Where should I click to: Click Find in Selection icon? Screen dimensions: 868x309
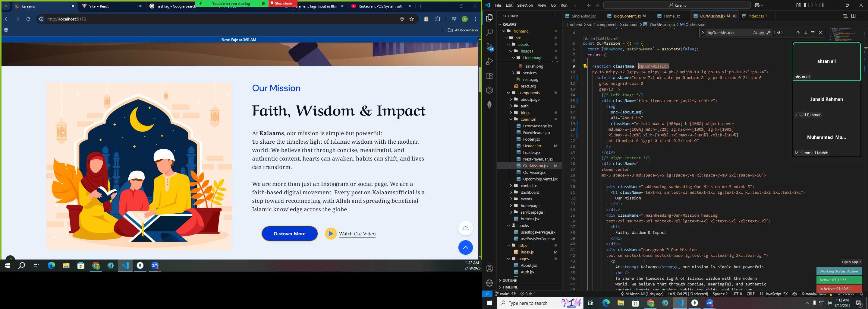click(x=813, y=33)
